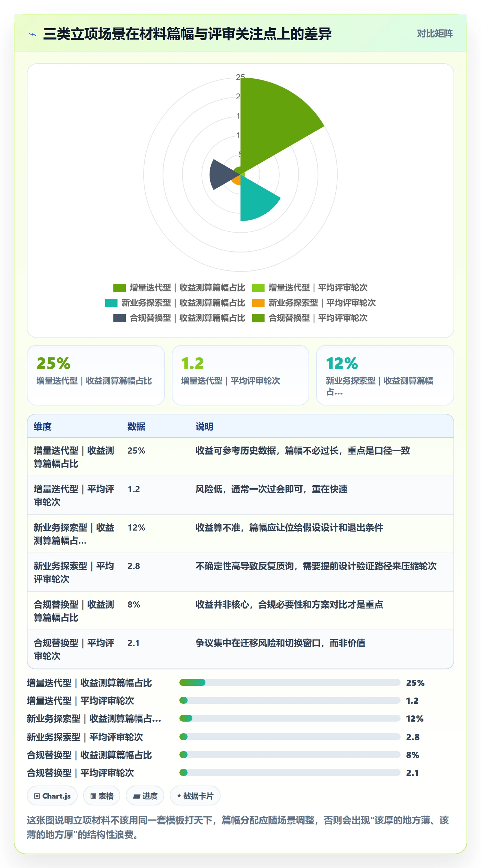Toggle legend swatch for 合规替换型｜平均评审轮次
This screenshot has height=868, width=481.
coord(258,318)
